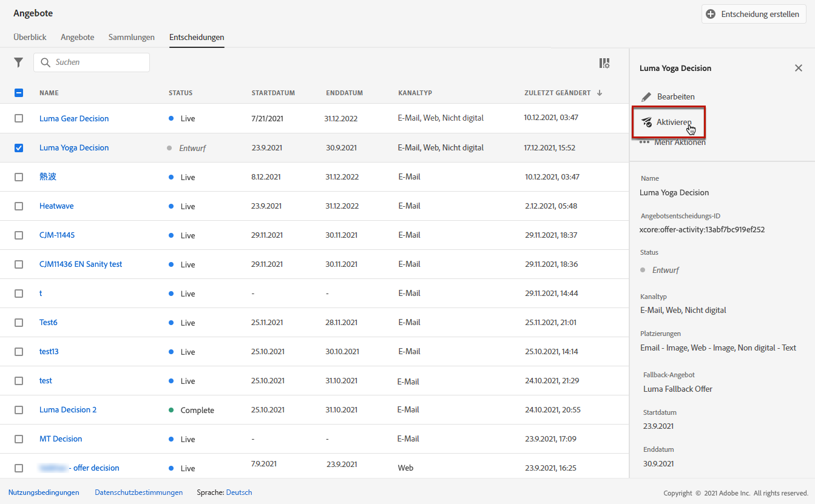Uncheck the Luma Yoga Decision checkbox
This screenshot has height=504, width=815.
tap(19, 147)
